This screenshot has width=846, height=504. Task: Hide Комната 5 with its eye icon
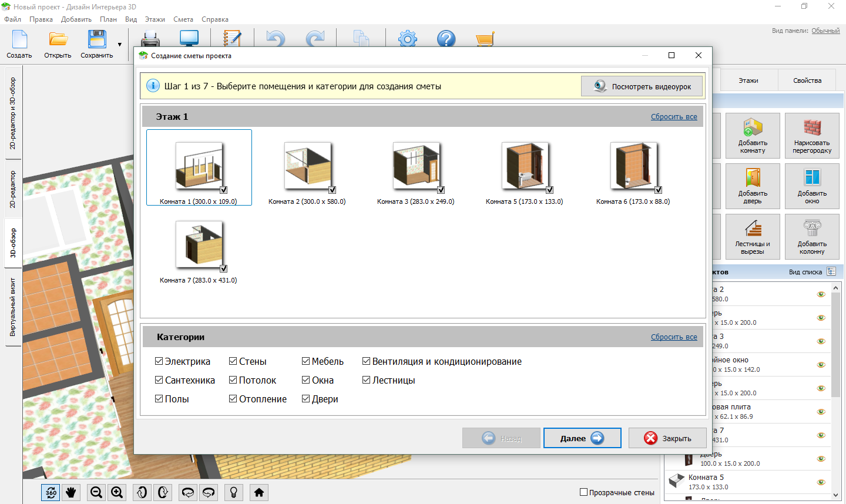coord(821,482)
